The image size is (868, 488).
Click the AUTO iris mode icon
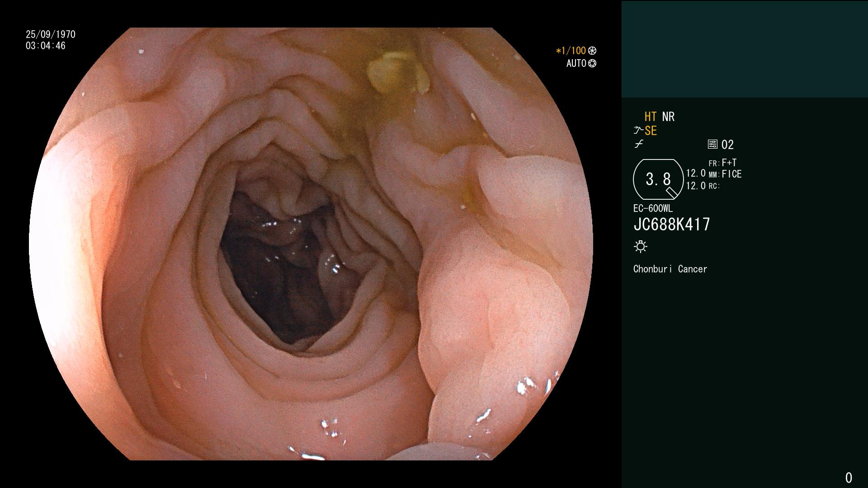click(x=592, y=64)
